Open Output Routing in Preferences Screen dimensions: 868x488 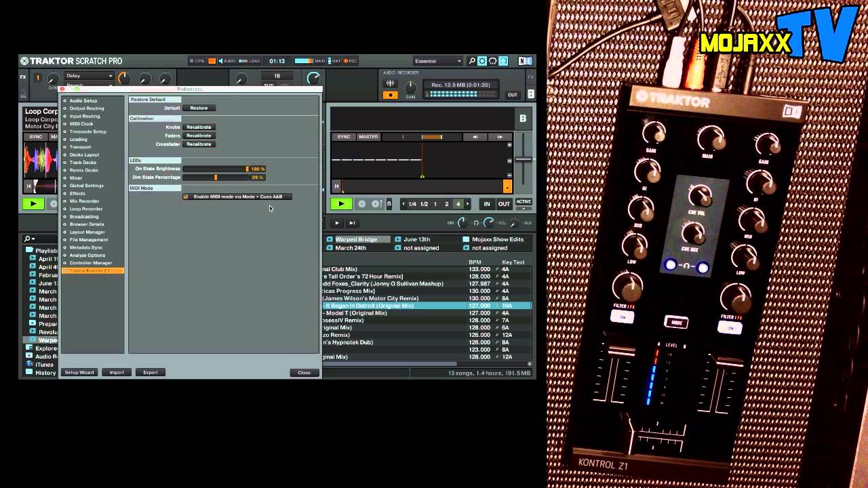click(86, 108)
